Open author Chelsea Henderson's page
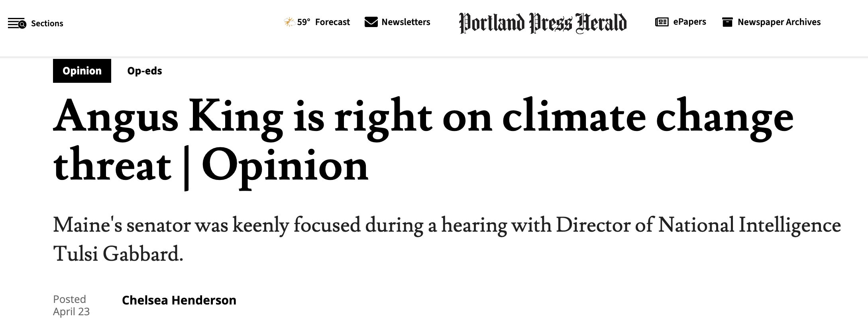This screenshot has width=868, height=324. pos(179,300)
